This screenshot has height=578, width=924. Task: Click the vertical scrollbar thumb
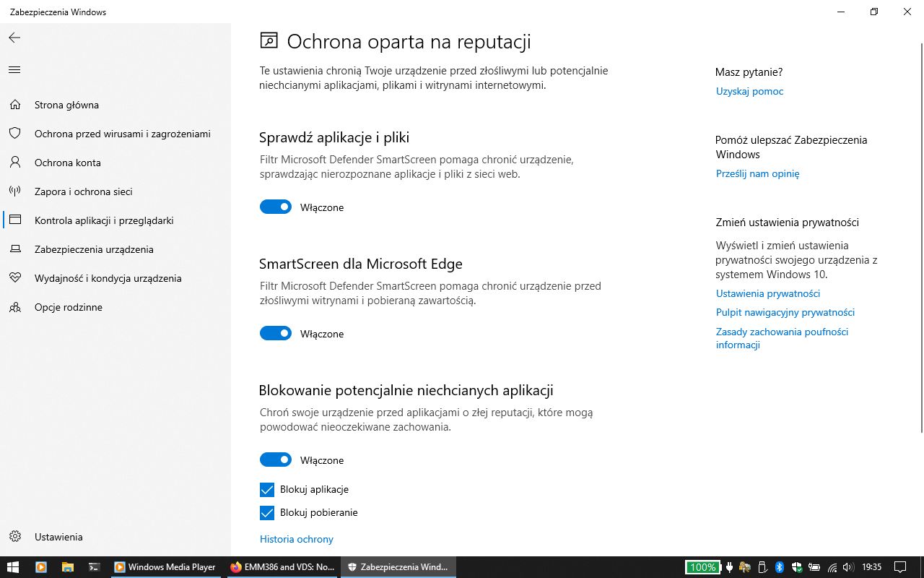tap(920, 237)
